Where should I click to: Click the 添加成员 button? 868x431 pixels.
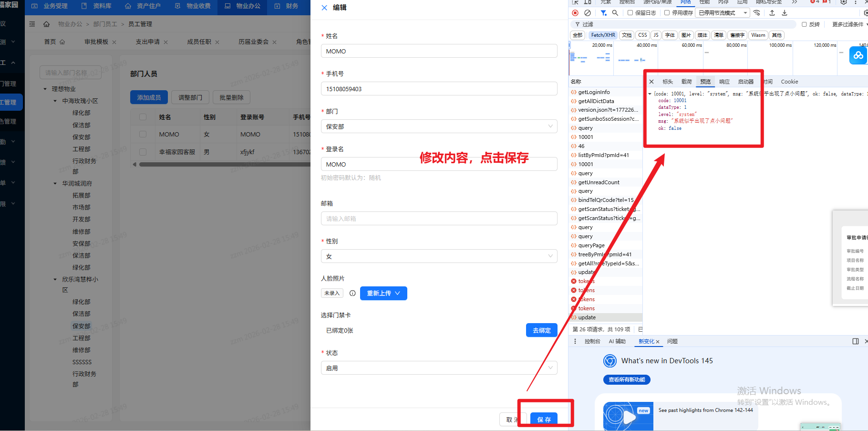click(148, 97)
